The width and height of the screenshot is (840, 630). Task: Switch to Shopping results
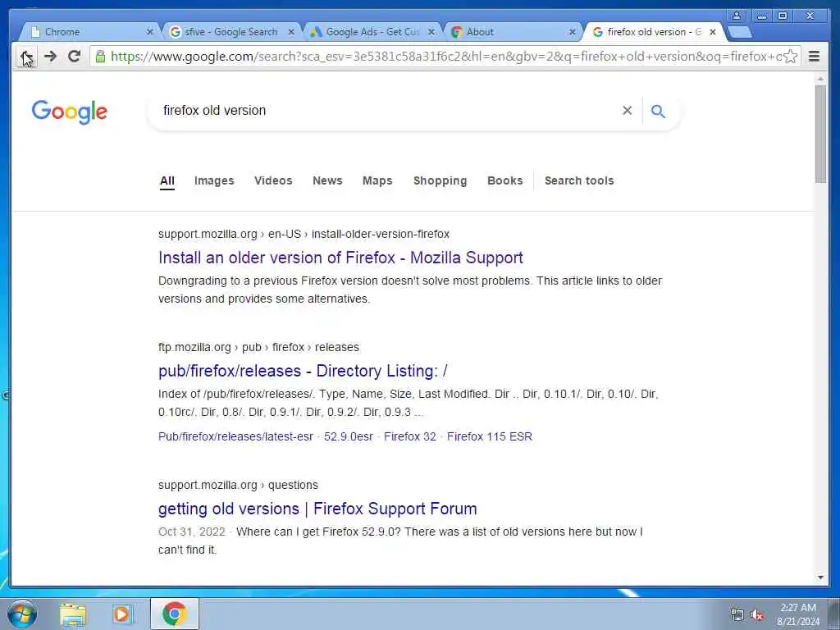click(440, 181)
